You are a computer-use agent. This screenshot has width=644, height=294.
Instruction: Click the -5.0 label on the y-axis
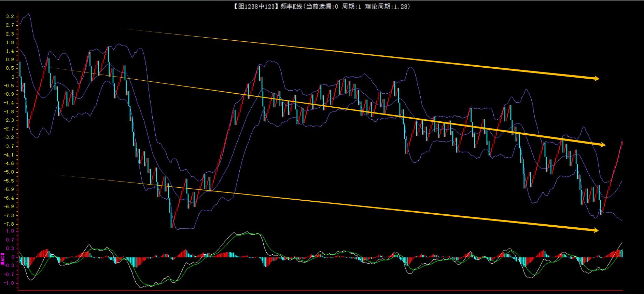tap(9, 172)
